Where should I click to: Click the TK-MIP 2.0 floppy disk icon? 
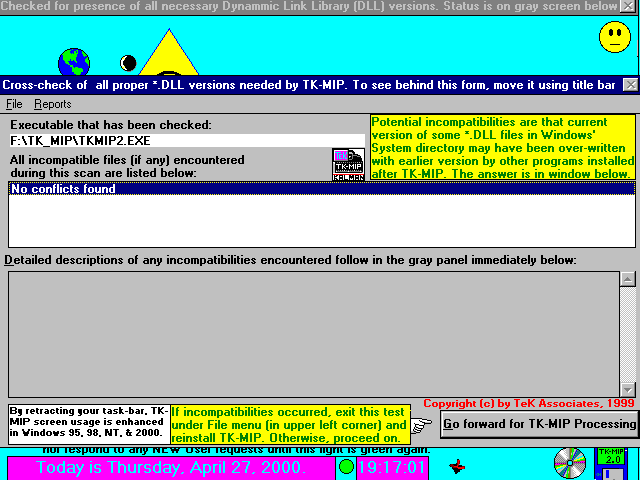coord(611,464)
